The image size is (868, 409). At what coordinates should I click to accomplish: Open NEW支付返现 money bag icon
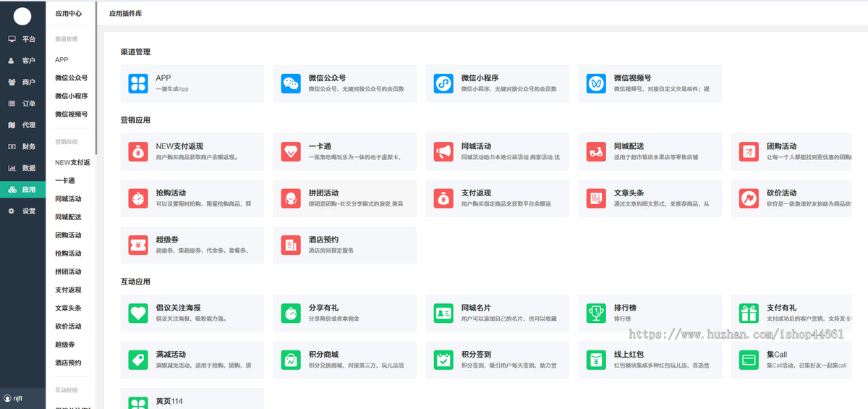click(138, 151)
